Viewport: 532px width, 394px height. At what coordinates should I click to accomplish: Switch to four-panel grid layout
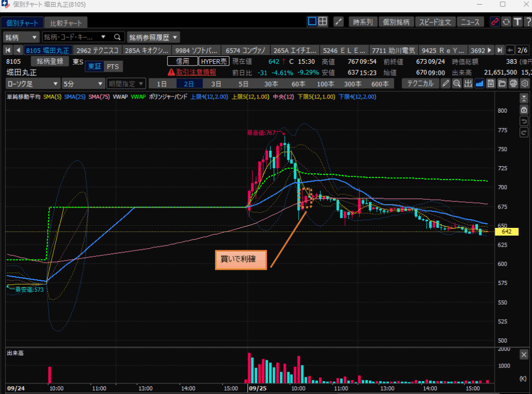(323, 22)
